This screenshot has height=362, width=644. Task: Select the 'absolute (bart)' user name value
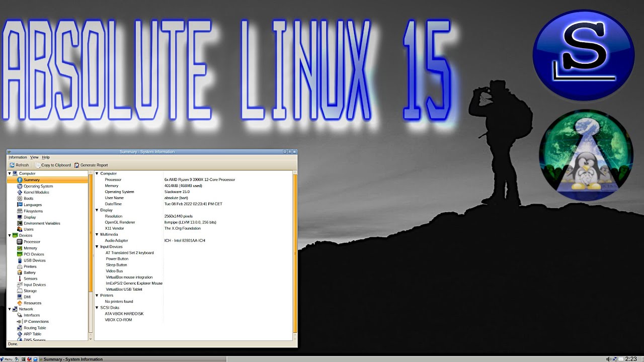point(176,198)
